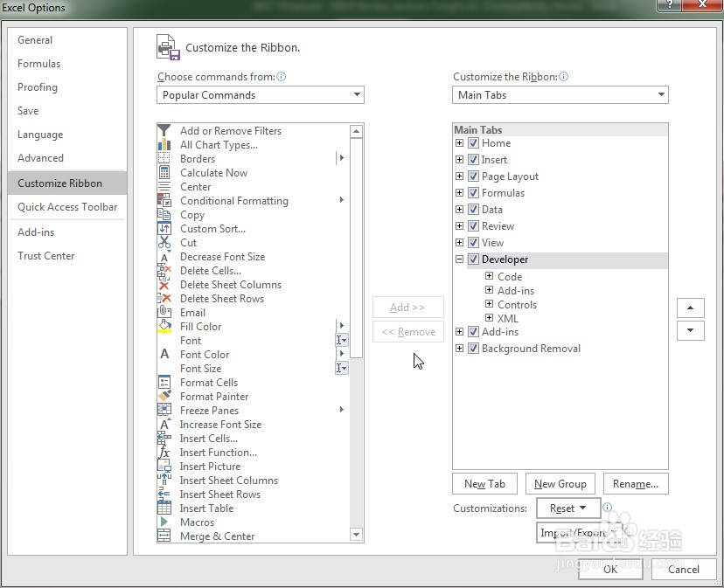
Task: Click the Freeze Panes icon
Action: [x=164, y=411]
